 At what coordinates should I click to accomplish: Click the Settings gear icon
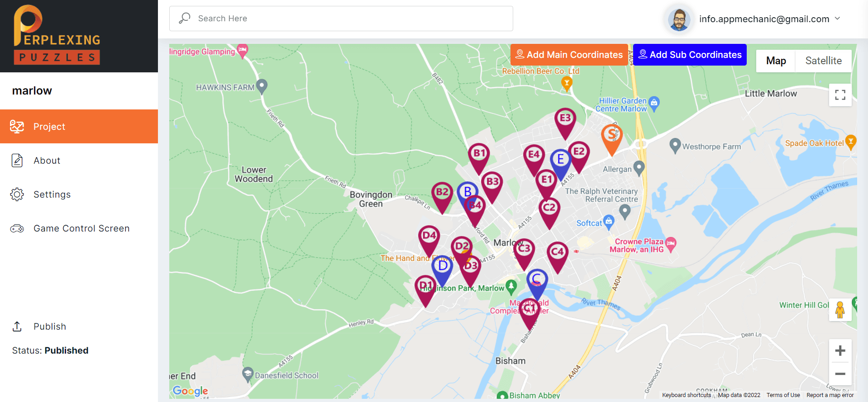pos(17,194)
